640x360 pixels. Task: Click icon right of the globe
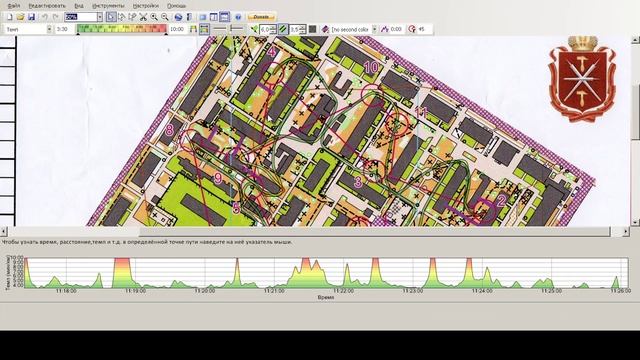(x=189, y=17)
